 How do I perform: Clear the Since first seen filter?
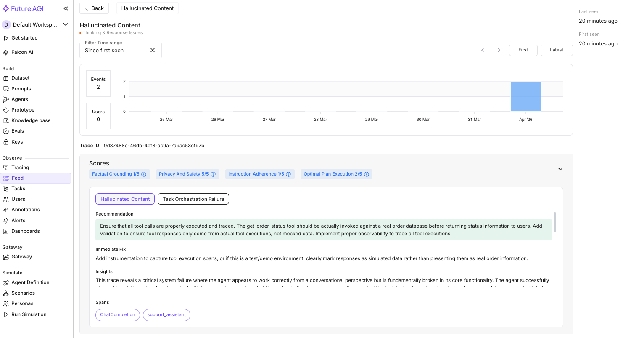point(152,50)
